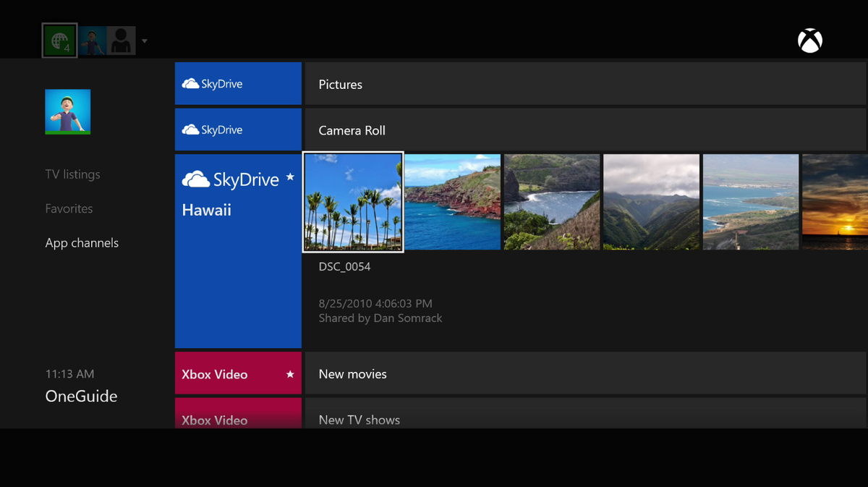Click the SkyDrive cloud icon on the Pictures tile
The height and width of the screenshot is (487, 868).
point(189,82)
